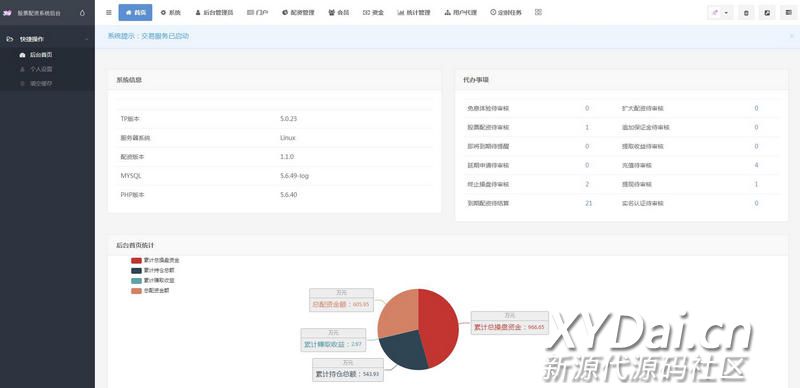This screenshot has width=800, height=388.
Task: Click the TP版本 value 5.0.23
Action: point(288,118)
